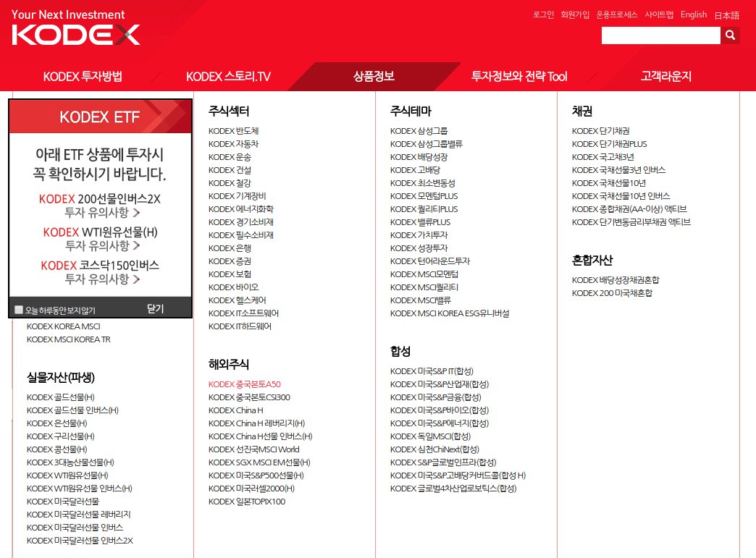Open KODEX 골드선물(H)
The height and width of the screenshot is (558, 756).
tap(60, 397)
